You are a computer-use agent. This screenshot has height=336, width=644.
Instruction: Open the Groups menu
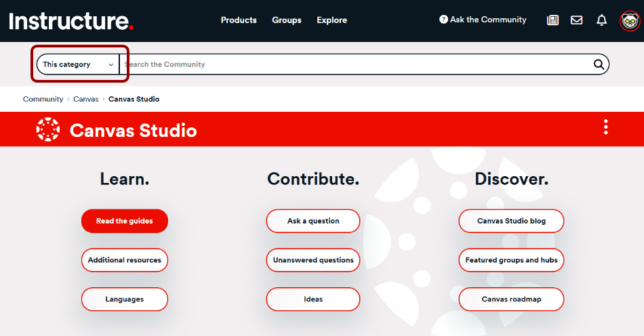(x=287, y=20)
